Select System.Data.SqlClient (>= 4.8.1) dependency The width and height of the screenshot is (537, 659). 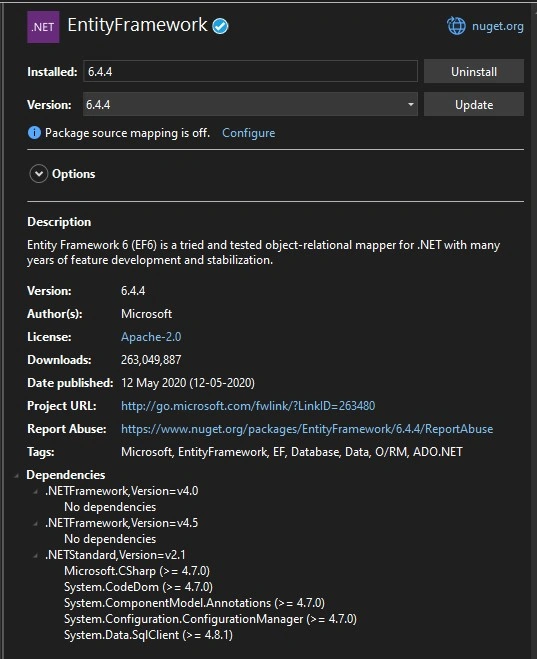point(148,635)
